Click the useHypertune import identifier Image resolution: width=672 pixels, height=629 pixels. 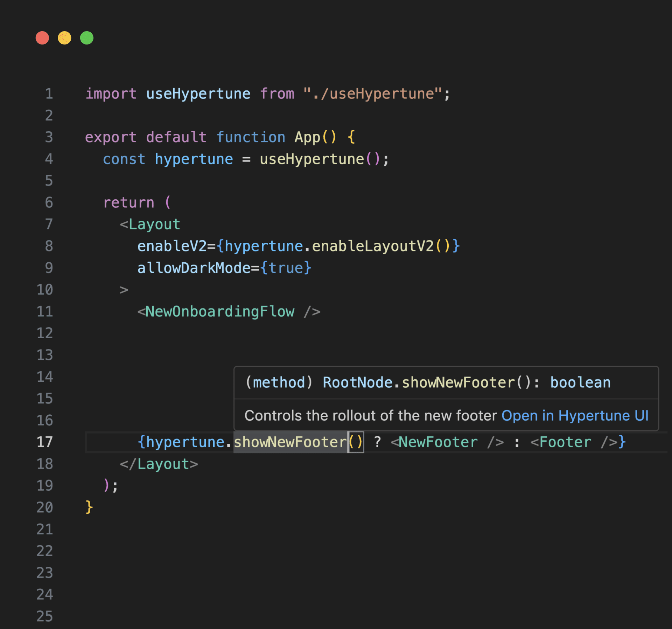coord(198,94)
